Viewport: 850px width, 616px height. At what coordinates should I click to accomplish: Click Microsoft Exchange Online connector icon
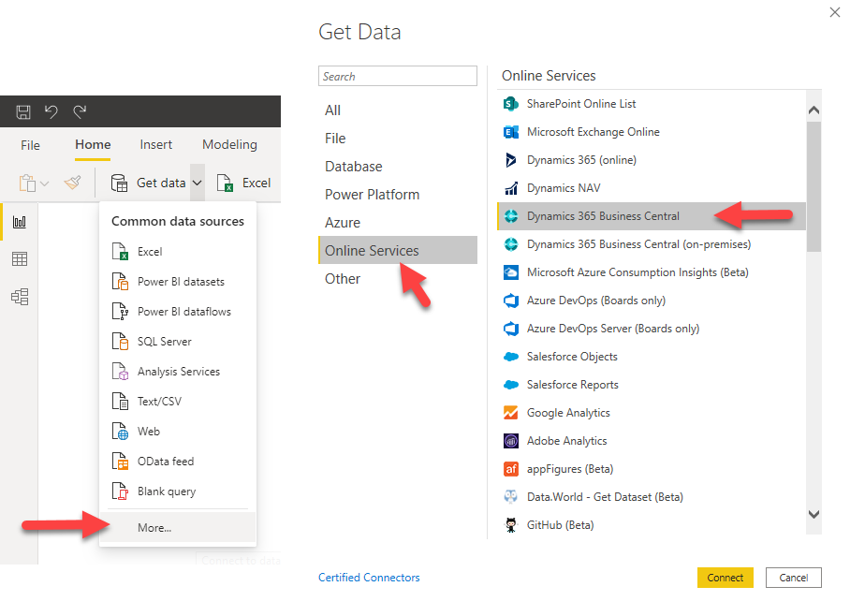[510, 132]
